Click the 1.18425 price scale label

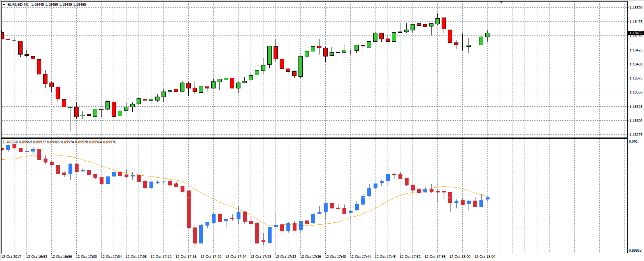(x=636, y=50)
